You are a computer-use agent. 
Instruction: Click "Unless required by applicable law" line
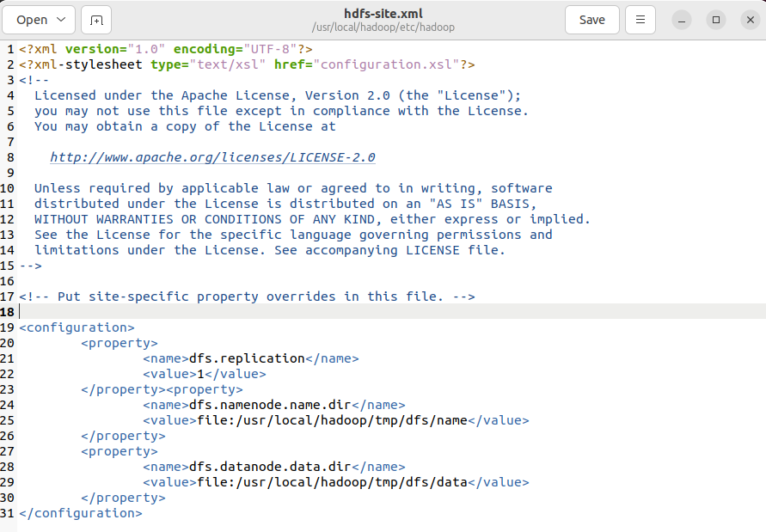click(293, 188)
